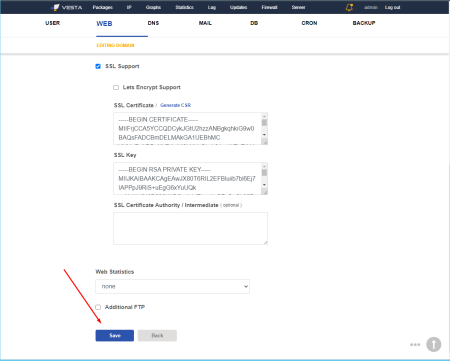450x361 pixels.
Task: Switch to the DNS tab
Action: coord(153,23)
